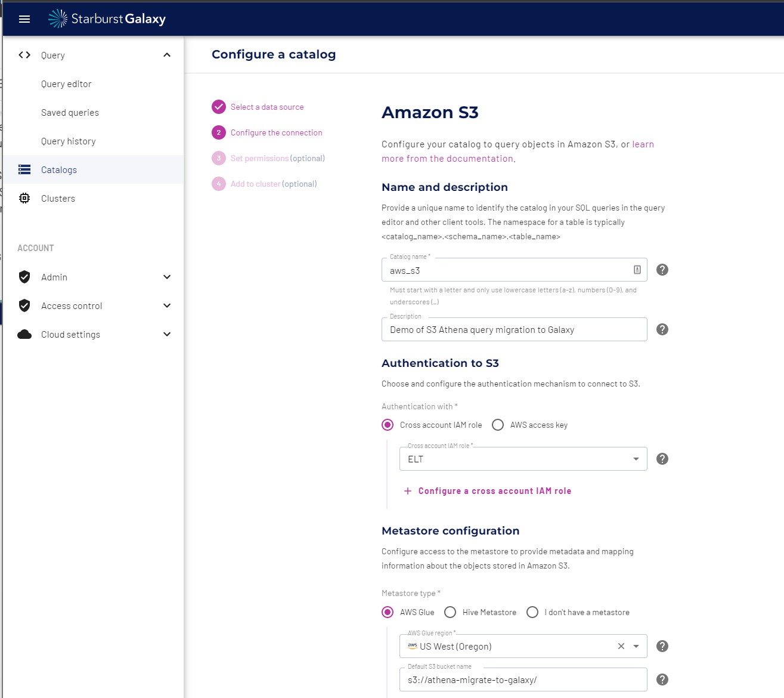
Task: Click the Access control menu label
Action: click(72, 306)
